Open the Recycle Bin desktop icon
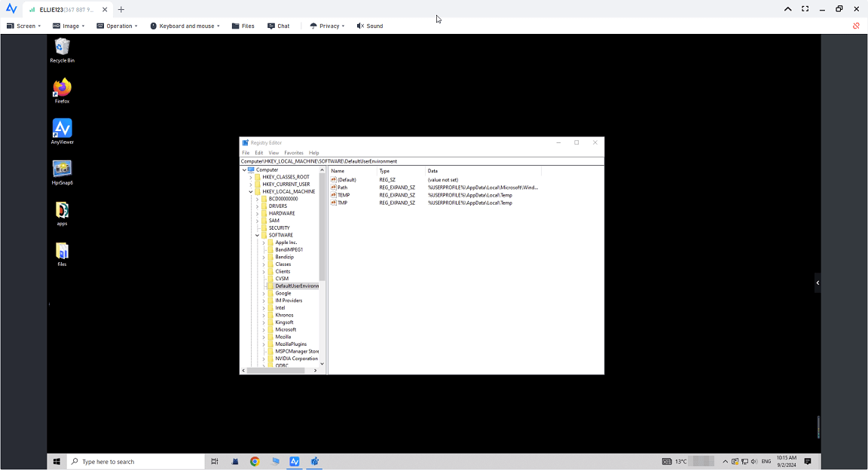The height and width of the screenshot is (470, 868). (62, 49)
